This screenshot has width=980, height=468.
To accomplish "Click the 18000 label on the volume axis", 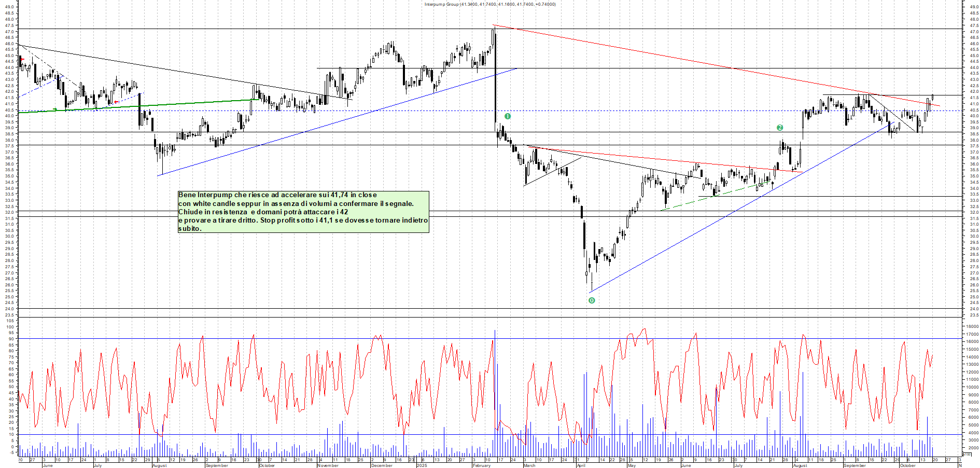I will 971,326.
